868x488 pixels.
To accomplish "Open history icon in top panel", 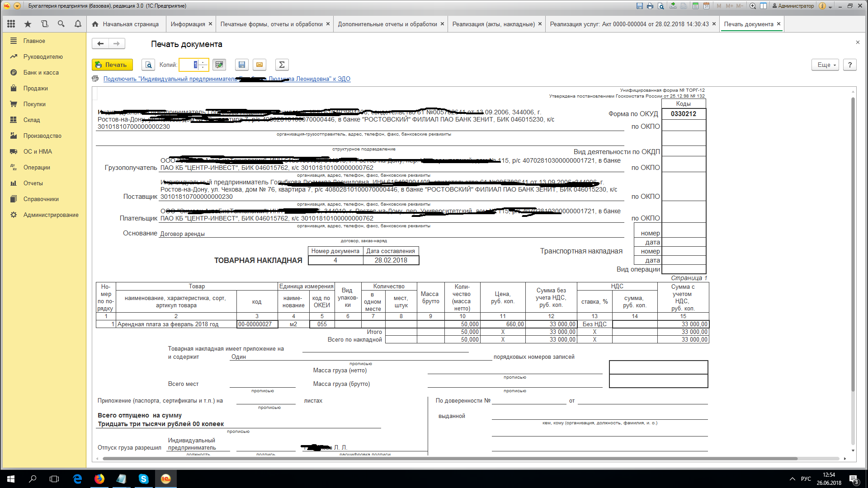I will click(44, 24).
